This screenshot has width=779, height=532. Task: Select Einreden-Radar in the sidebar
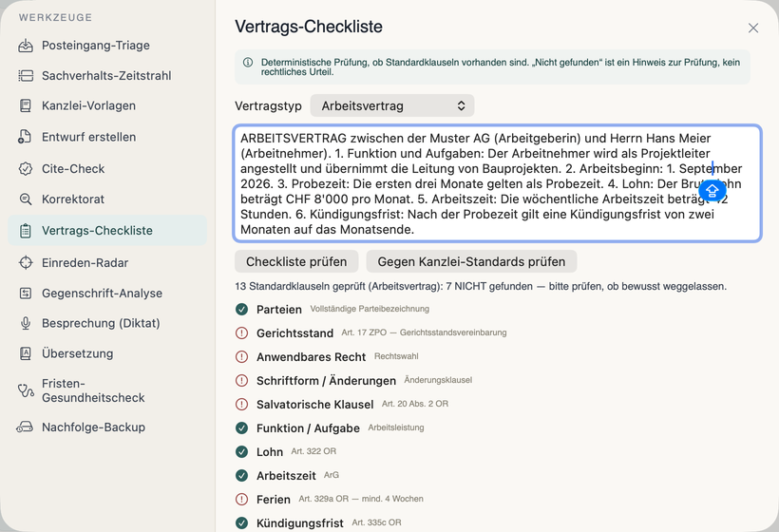coord(107,263)
